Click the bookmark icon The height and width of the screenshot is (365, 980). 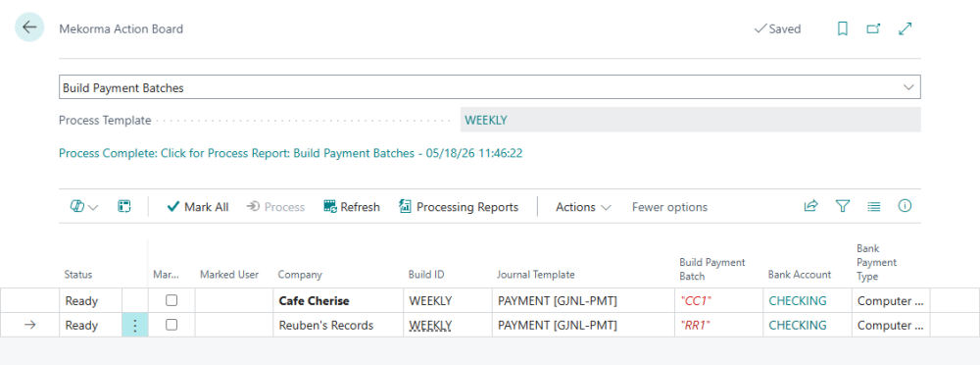pos(843,28)
